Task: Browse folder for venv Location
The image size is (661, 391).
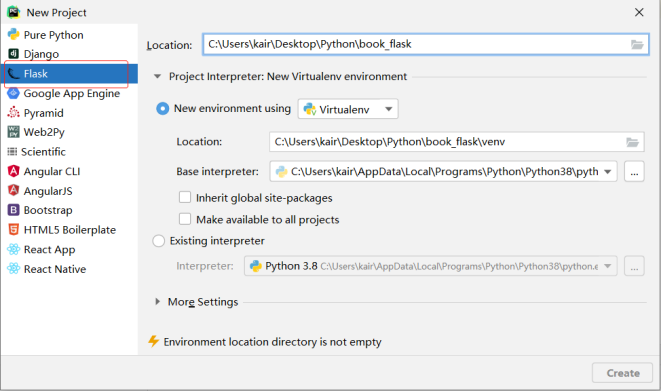Action: (632, 142)
